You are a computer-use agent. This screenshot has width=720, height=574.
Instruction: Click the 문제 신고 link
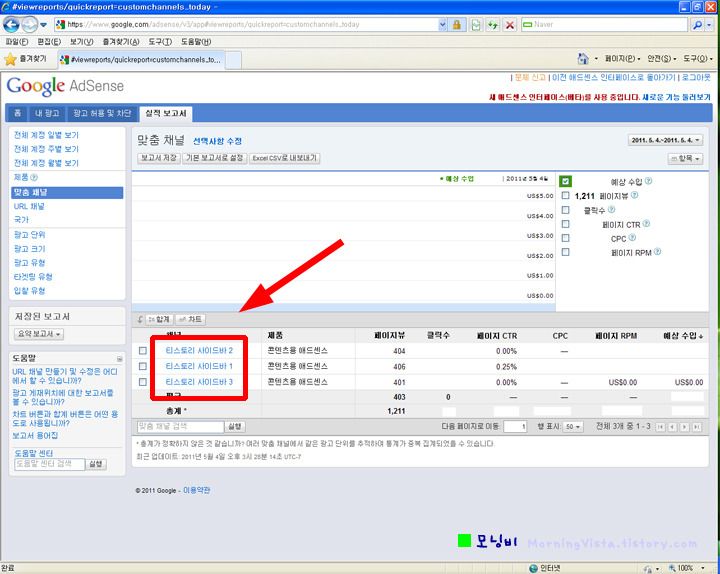click(530, 78)
